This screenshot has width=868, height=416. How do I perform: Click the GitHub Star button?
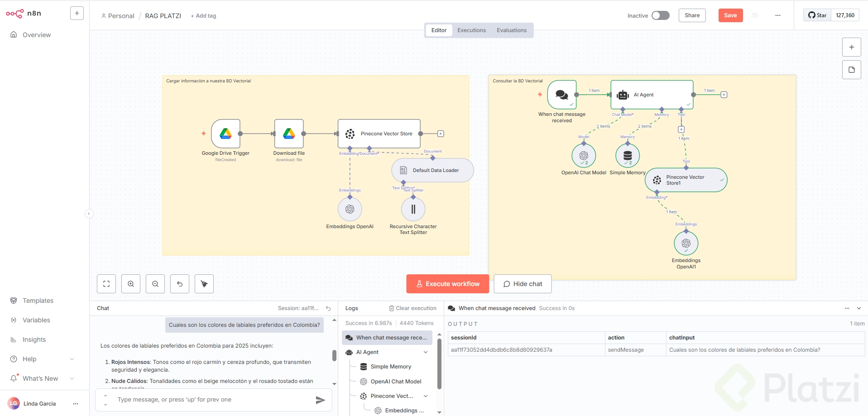click(x=817, y=15)
